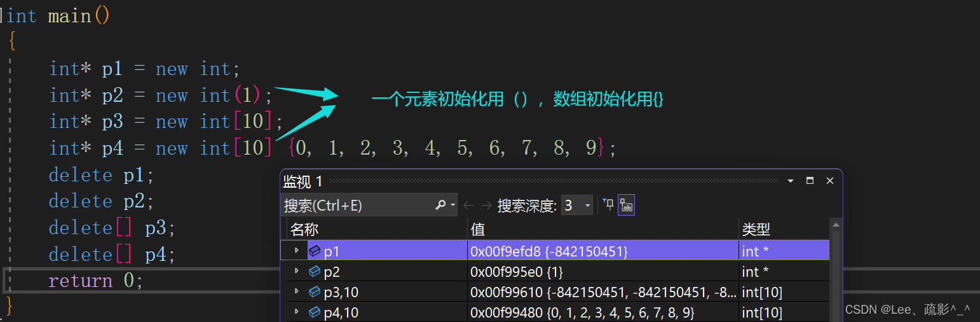Image resolution: width=980 pixels, height=322 pixels.
Task: Click the 监视 1 window title
Action: 303,182
